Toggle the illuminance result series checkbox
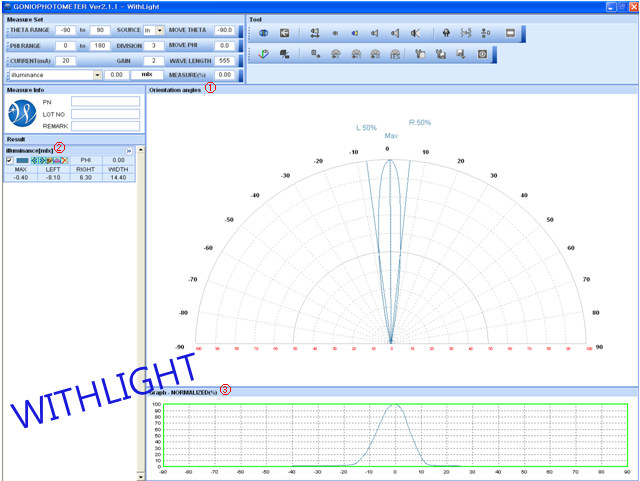This screenshot has height=481, width=640. click(9, 160)
